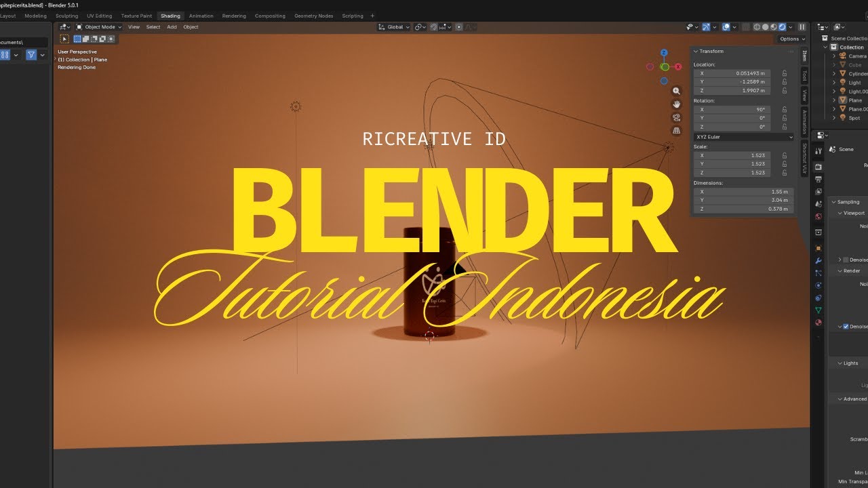Select the Tweak cursor tool icon
The image size is (868, 488).
[64, 39]
